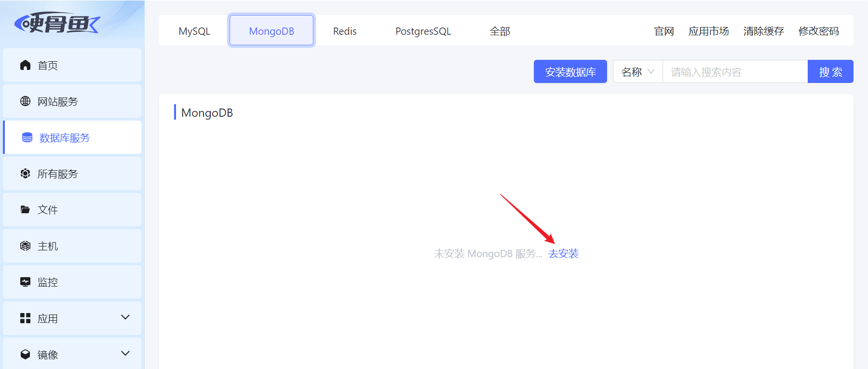
Task: Expand the 镜像 sidebar submenu chevron
Action: pyautogui.click(x=125, y=354)
